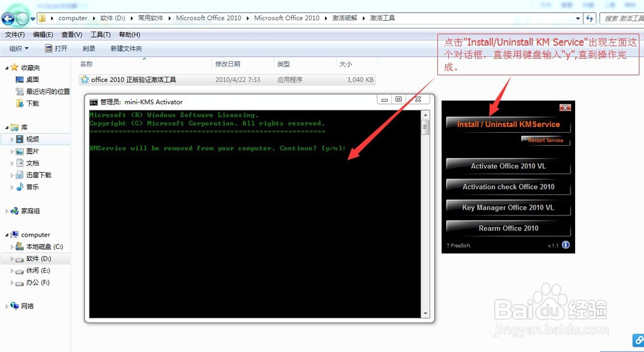
Task: Click 软件 (D:) in the address breadcrumb
Action: [113, 18]
